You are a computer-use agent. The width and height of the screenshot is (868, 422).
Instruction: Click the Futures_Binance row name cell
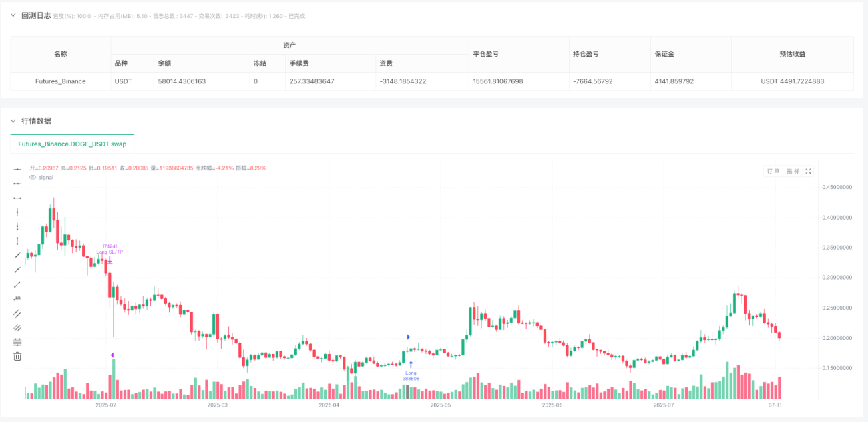61,81
